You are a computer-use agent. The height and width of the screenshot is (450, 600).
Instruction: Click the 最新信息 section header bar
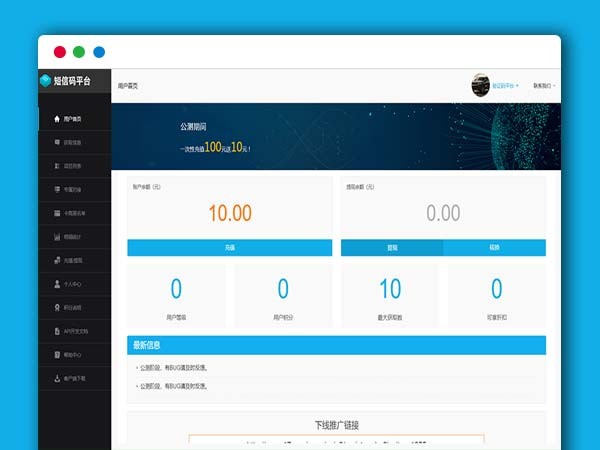[336, 345]
